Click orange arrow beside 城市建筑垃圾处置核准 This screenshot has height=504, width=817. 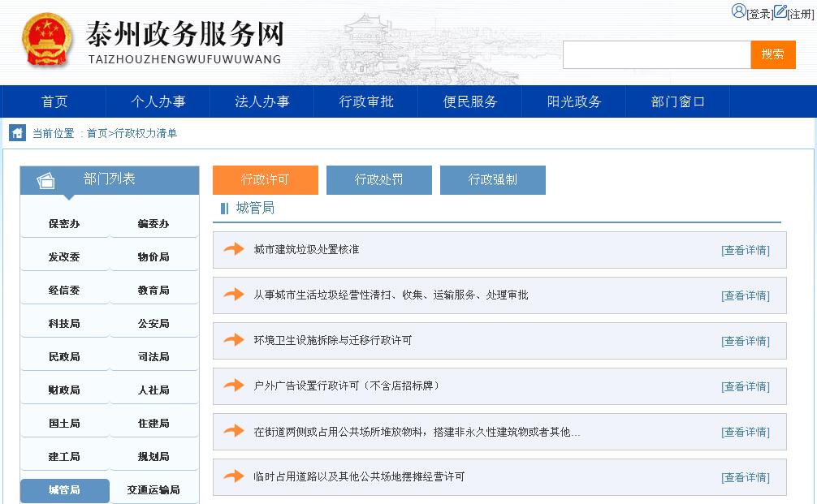(x=234, y=249)
